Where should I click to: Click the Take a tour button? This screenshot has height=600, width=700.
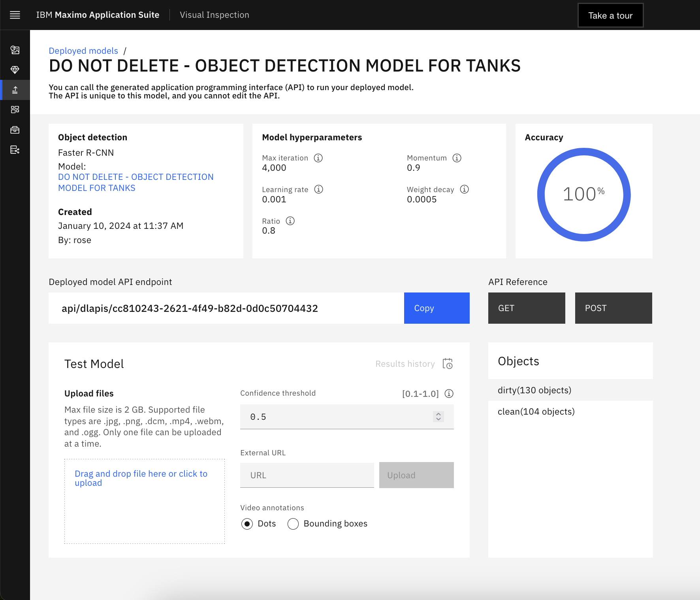pos(611,15)
